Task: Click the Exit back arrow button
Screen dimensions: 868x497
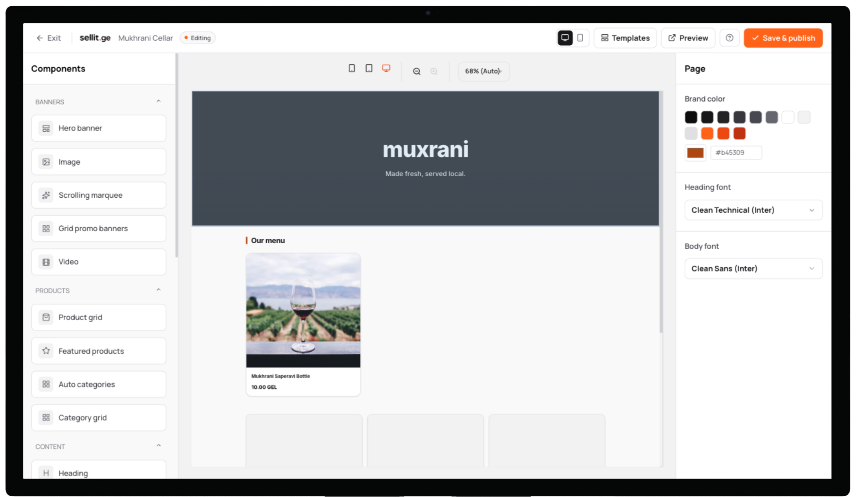Action: pos(49,38)
